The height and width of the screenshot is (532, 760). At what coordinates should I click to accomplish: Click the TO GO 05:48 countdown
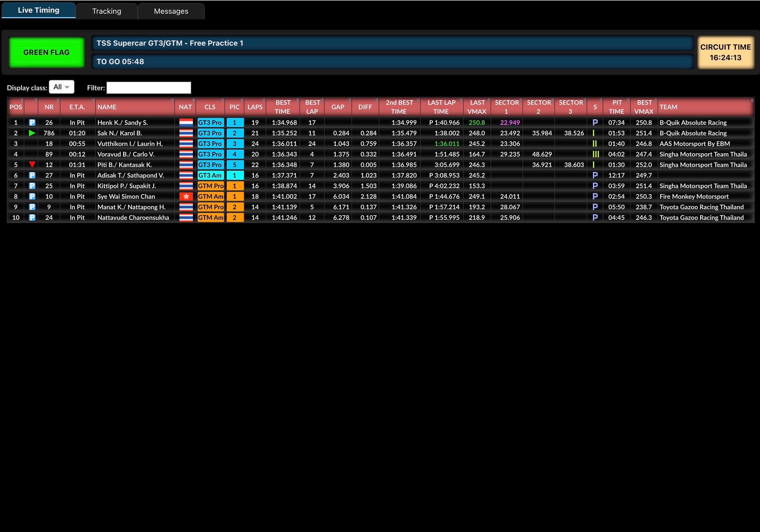(x=120, y=61)
